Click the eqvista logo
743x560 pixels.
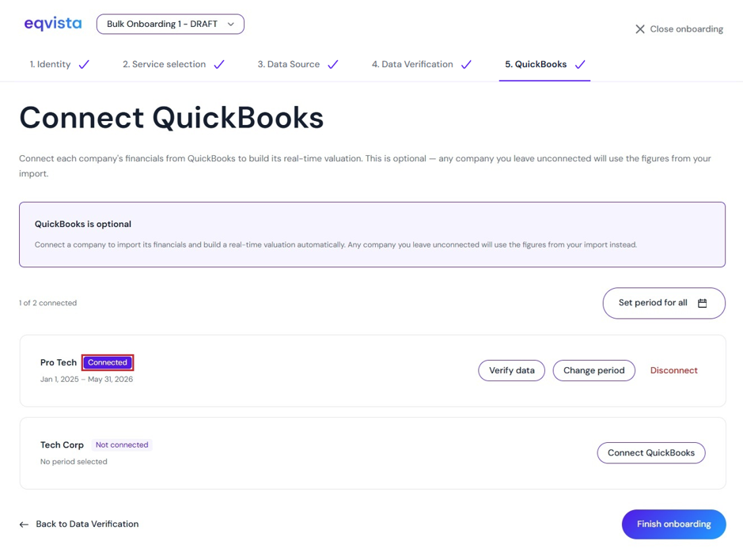(x=52, y=24)
